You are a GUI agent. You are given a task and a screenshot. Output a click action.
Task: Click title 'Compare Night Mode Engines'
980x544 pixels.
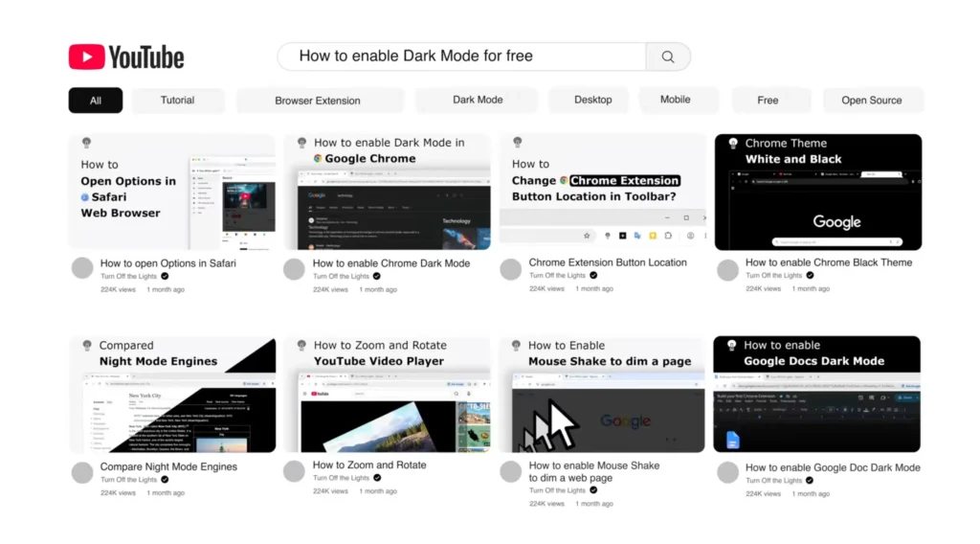click(x=168, y=466)
